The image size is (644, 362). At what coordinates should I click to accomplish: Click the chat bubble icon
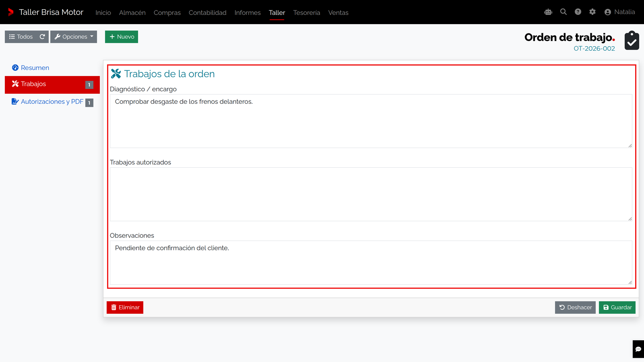coord(638,349)
